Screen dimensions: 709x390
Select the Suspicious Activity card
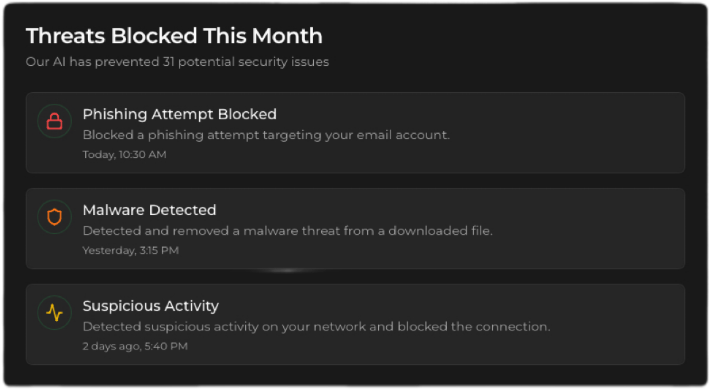pyautogui.click(x=355, y=324)
